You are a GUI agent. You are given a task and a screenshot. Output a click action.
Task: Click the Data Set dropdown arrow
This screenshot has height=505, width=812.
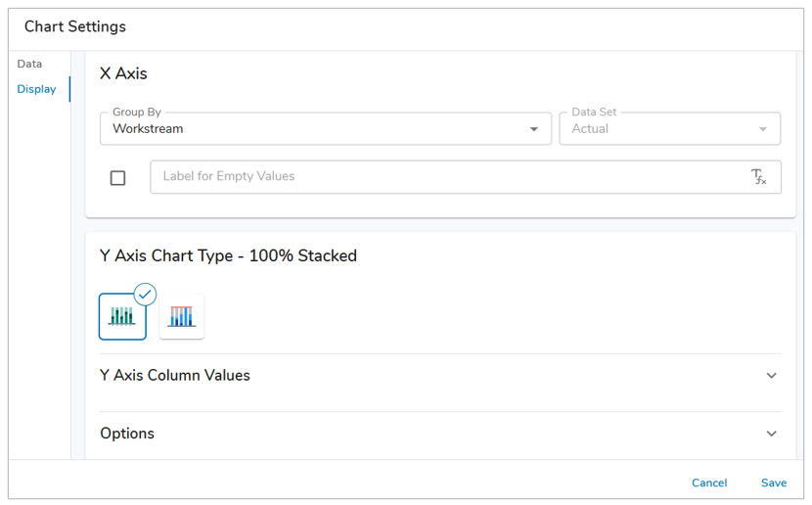point(763,129)
